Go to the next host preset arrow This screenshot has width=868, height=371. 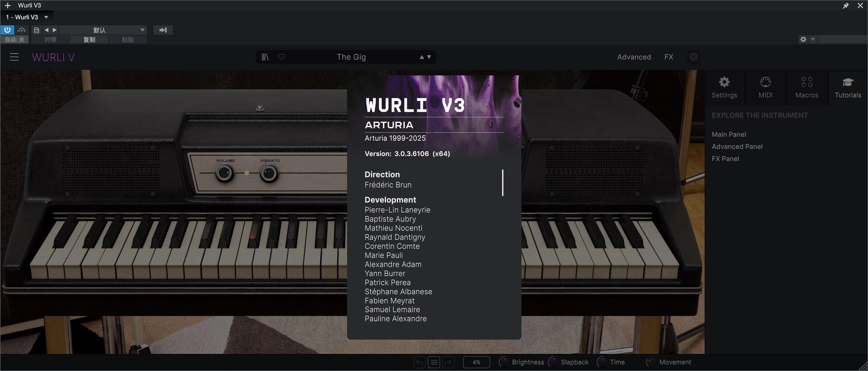point(55,30)
